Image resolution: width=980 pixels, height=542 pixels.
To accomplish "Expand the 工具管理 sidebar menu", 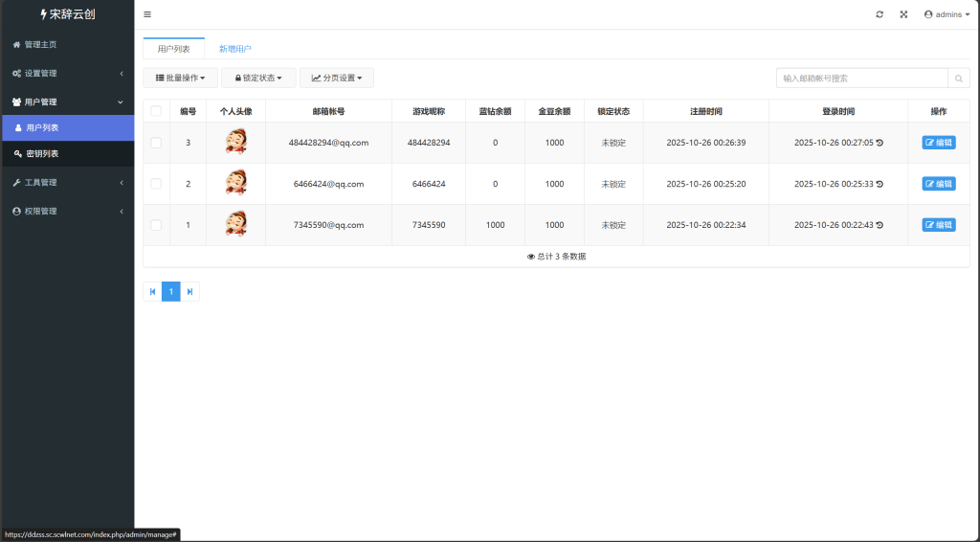I will click(68, 183).
